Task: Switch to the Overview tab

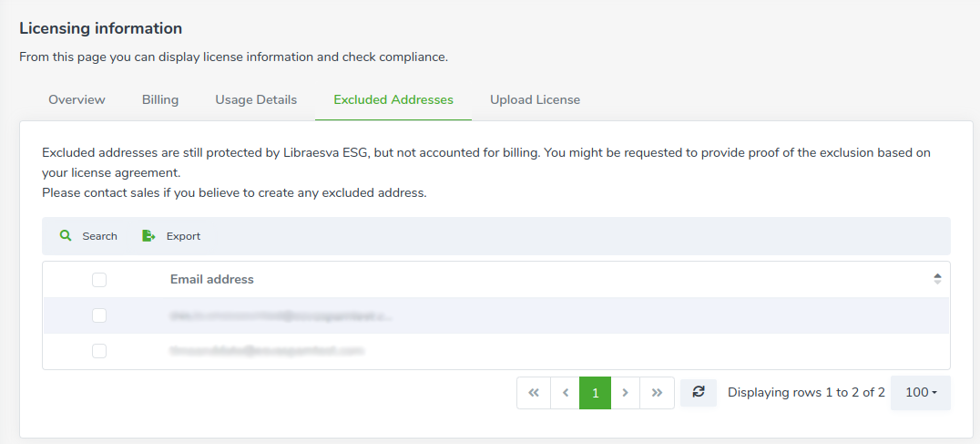Action: (77, 99)
